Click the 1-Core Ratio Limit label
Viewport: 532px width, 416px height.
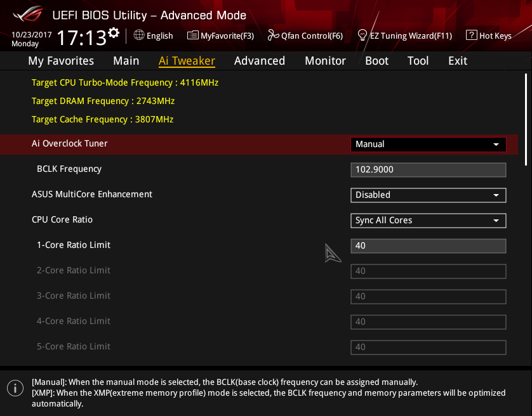point(74,245)
